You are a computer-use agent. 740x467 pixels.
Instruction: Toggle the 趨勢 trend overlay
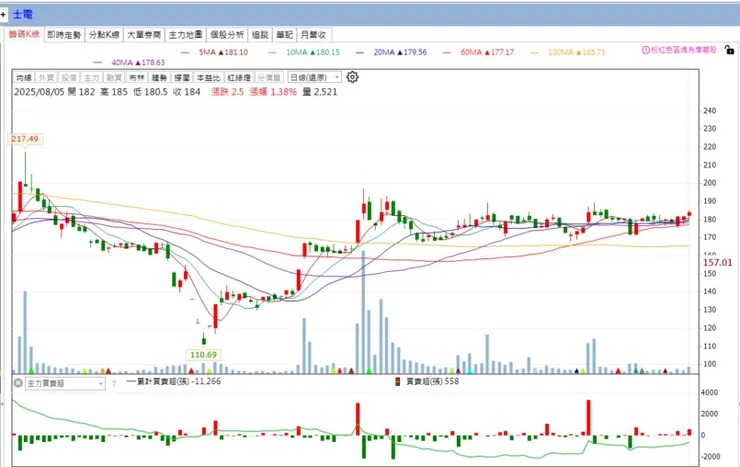click(160, 77)
